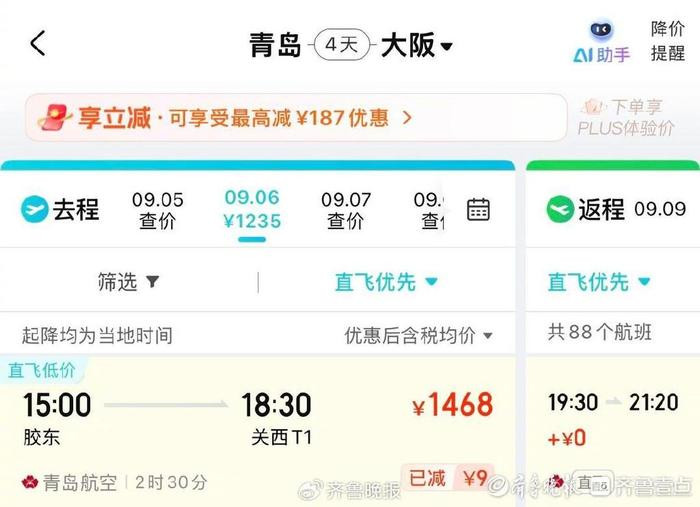Open the calendar date picker icon
Viewport: 700px width, 507px height.
[478, 210]
